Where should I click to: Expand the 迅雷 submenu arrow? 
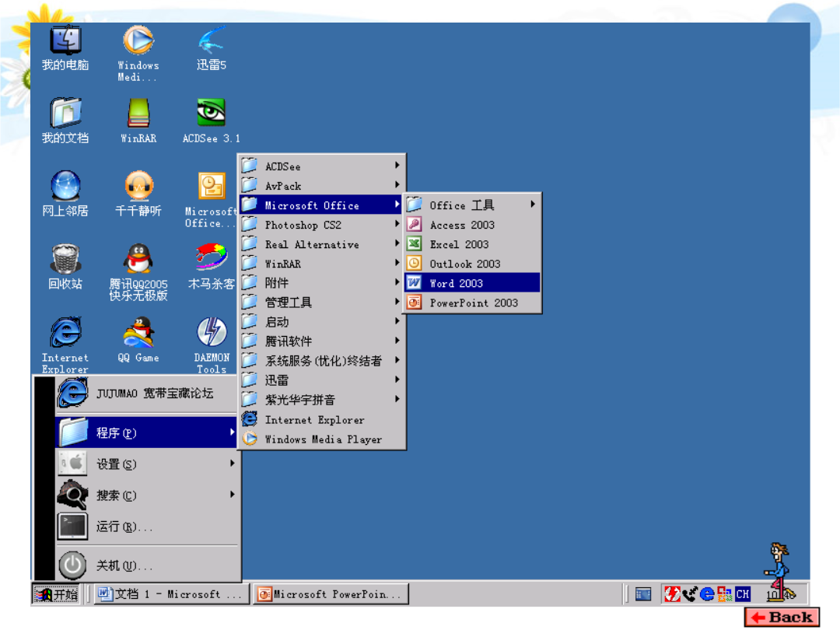pyautogui.click(x=397, y=380)
